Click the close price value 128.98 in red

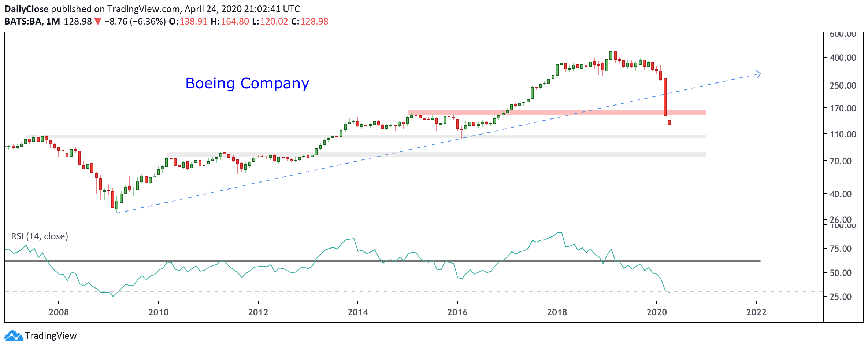coord(314,21)
